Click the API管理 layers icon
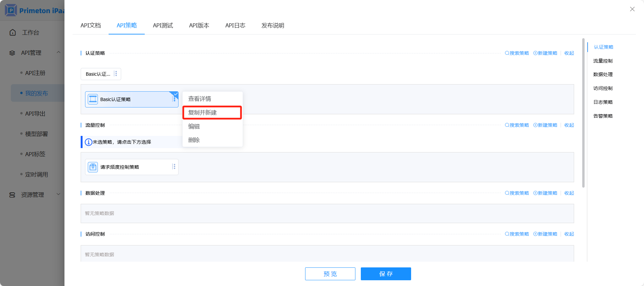This screenshot has width=644, height=286. pos(12,53)
